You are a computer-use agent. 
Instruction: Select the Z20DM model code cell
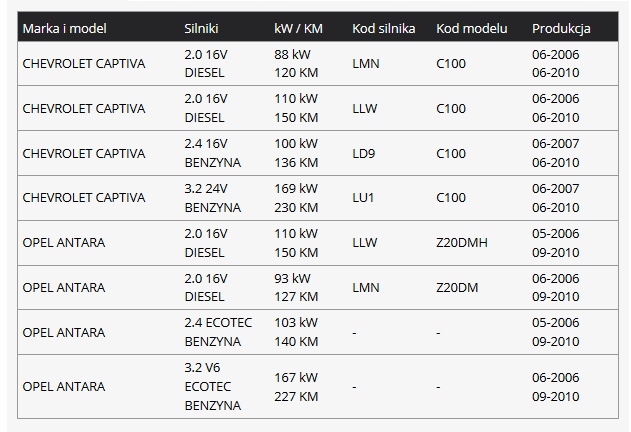click(x=457, y=288)
